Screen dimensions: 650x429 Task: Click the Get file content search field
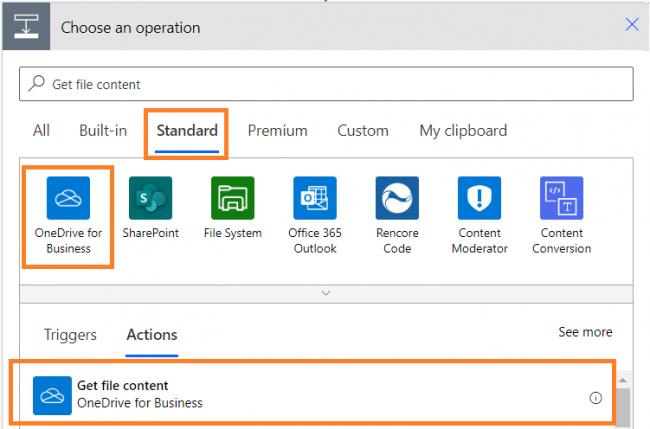click(326, 84)
